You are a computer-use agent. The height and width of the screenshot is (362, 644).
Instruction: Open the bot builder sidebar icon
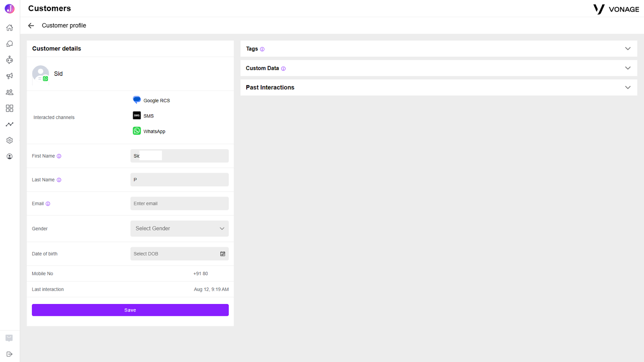(x=10, y=60)
